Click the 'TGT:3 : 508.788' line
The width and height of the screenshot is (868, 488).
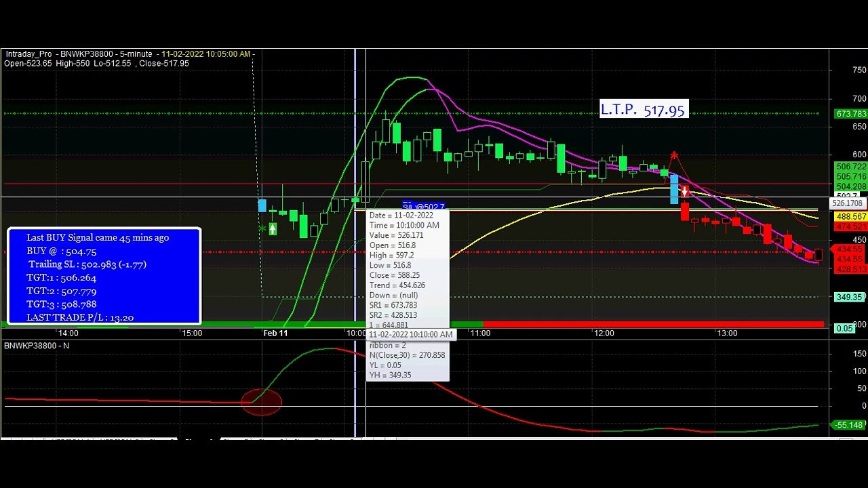click(61, 304)
